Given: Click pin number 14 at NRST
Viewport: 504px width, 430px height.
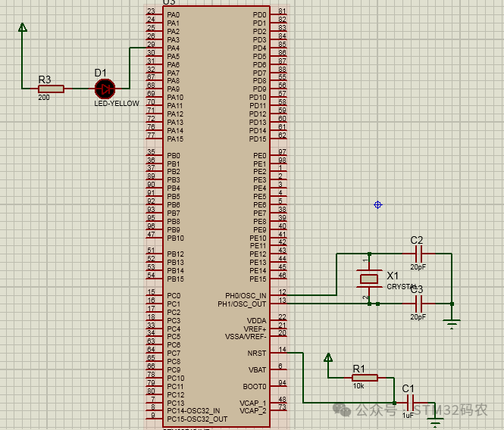Looking at the screenshot, I should 282,350.
